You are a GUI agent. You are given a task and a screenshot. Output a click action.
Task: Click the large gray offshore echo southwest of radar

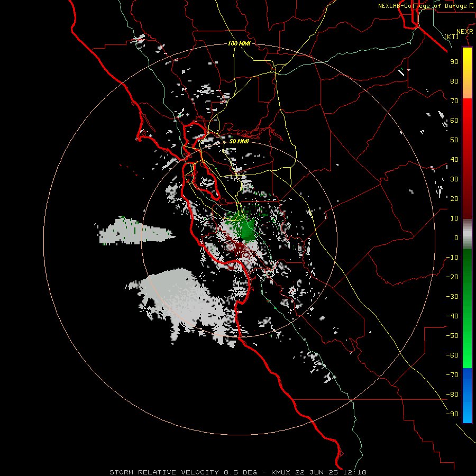click(x=182, y=300)
